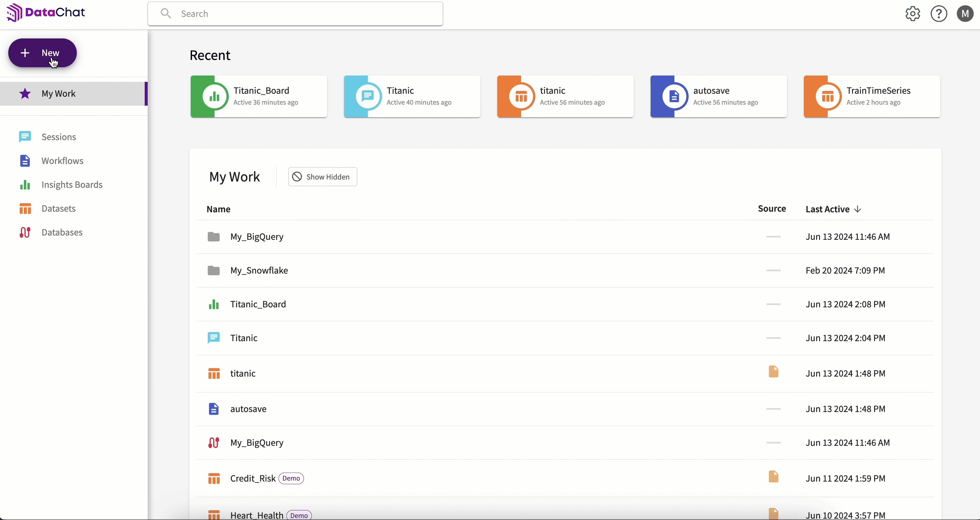Expand Credit_Risk Demo entry
Screen dimensions: 980x520
tap(253, 478)
